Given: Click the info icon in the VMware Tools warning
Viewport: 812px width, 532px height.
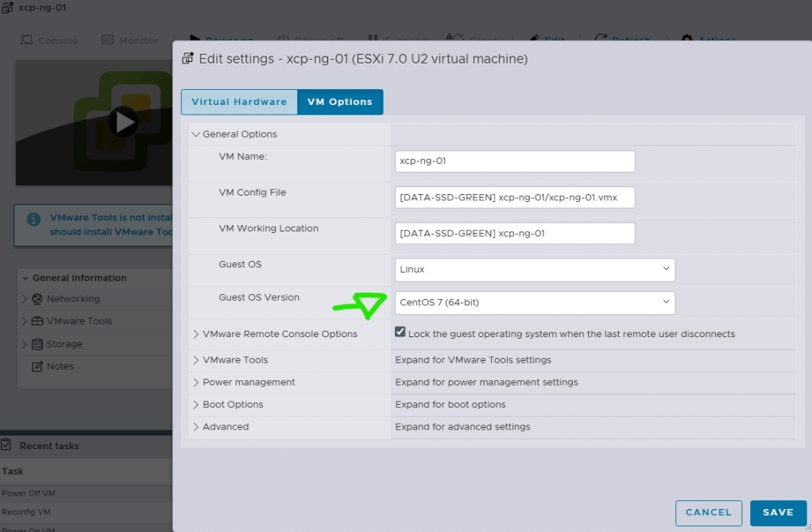Looking at the screenshot, I should pyautogui.click(x=33, y=219).
